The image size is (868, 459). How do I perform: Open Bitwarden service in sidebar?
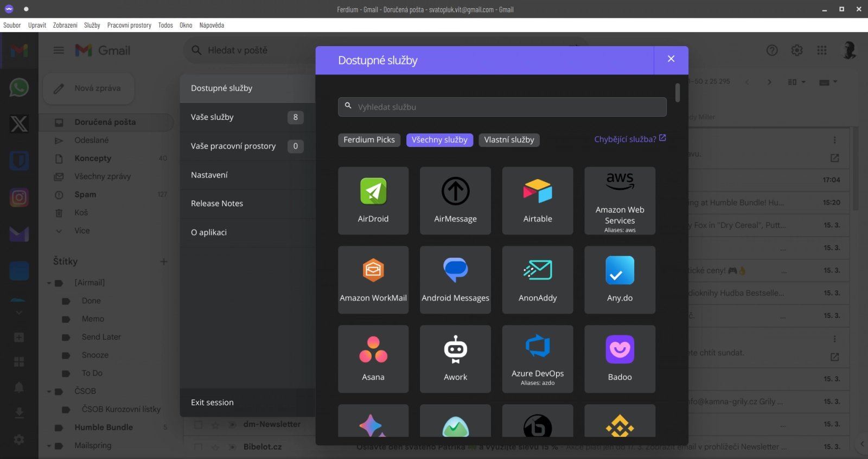coord(19,161)
